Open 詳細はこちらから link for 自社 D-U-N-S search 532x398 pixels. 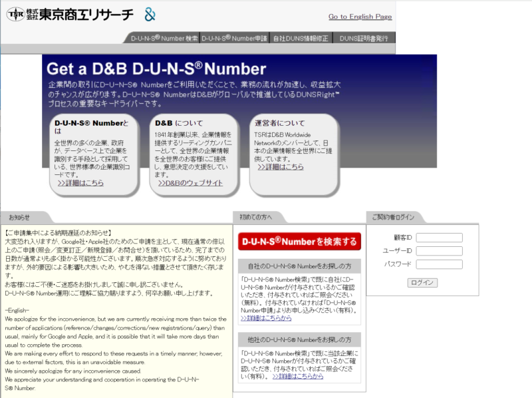point(266,318)
